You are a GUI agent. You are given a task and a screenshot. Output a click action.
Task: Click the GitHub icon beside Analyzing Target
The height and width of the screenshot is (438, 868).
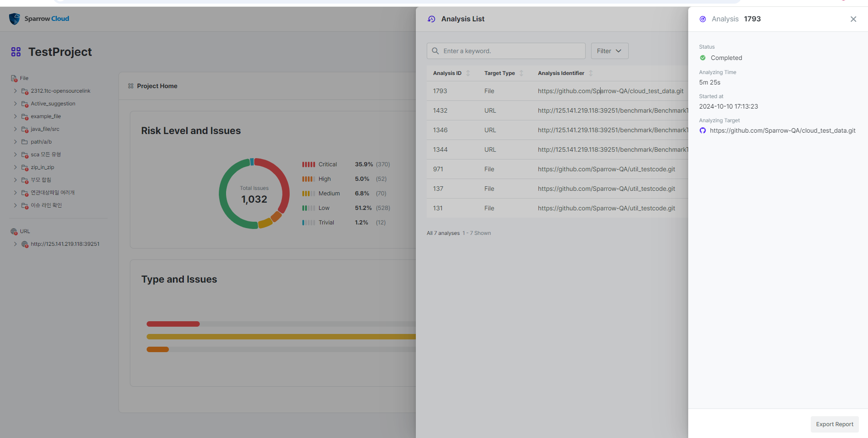(x=703, y=130)
